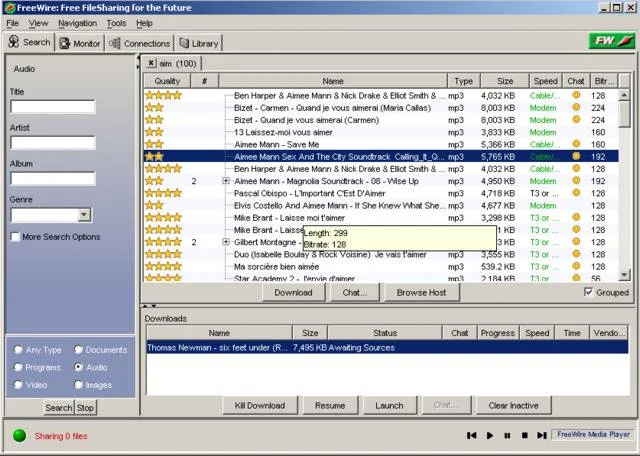Switch to the Library tab

coord(198,43)
